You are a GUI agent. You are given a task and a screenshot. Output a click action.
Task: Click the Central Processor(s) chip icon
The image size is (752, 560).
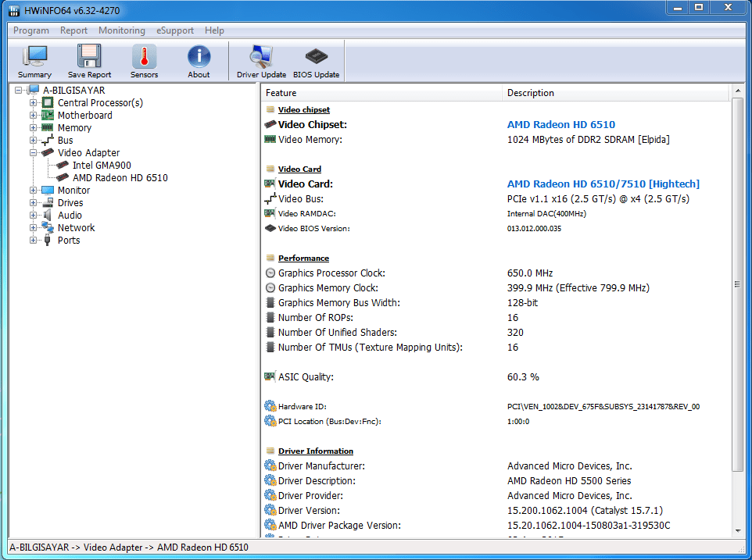[x=48, y=102]
